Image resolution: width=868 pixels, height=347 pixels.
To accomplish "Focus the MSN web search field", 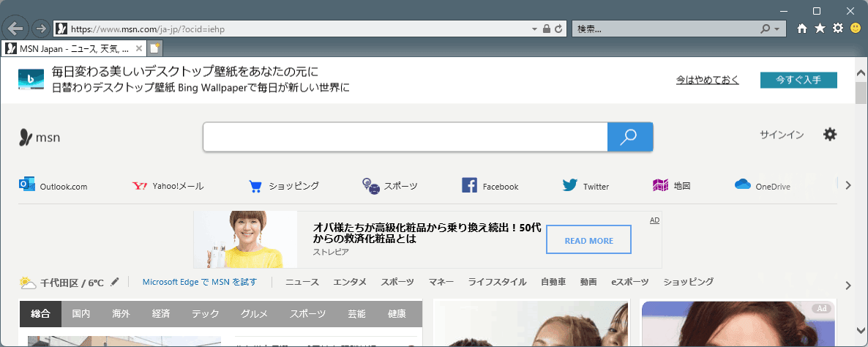I will coord(405,137).
